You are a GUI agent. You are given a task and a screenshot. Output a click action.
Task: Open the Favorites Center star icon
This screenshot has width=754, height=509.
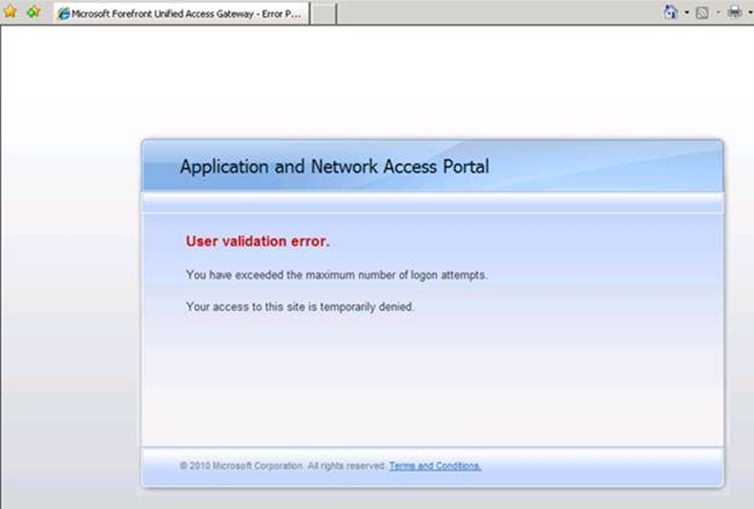[10, 12]
